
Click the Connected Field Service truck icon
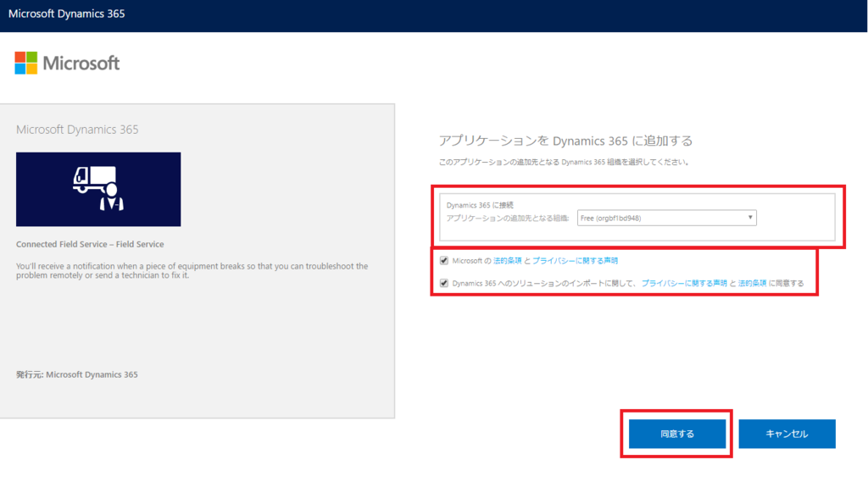(98, 189)
